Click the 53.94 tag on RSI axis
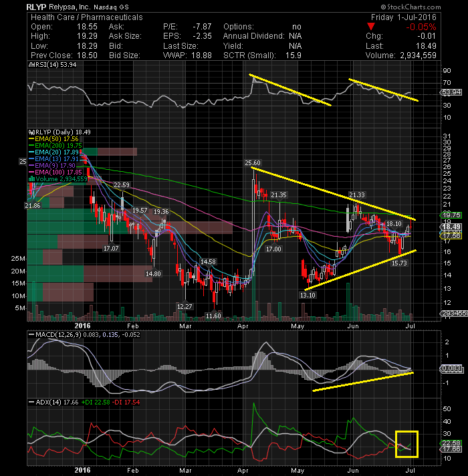 451,92
